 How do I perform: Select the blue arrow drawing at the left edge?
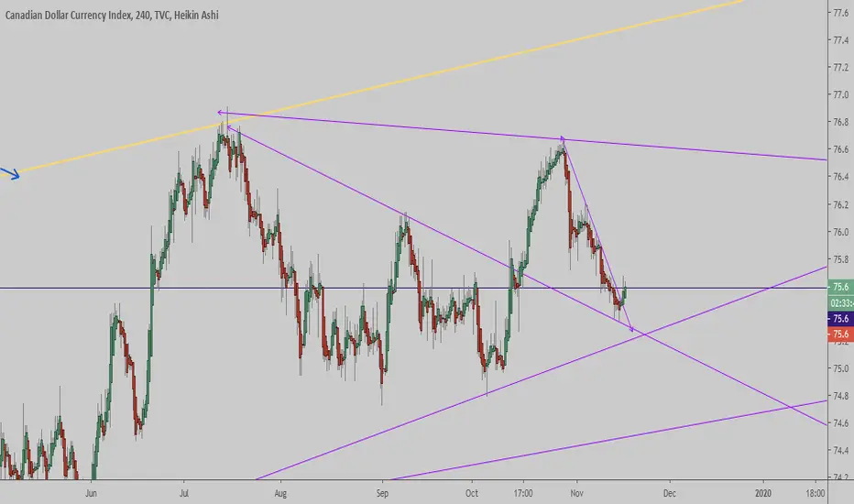point(10,174)
